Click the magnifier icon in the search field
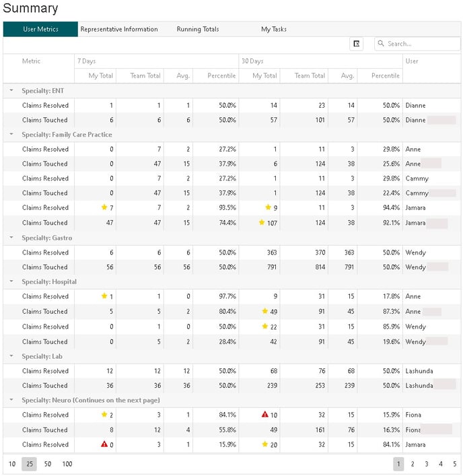 point(381,44)
